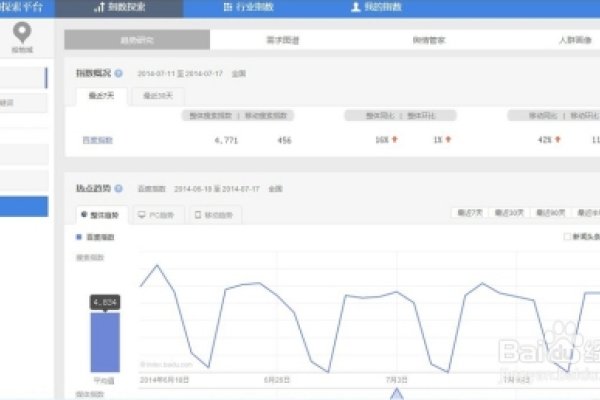Click the value 456 in the table
The image size is (600, 400).
click(284, 140)
